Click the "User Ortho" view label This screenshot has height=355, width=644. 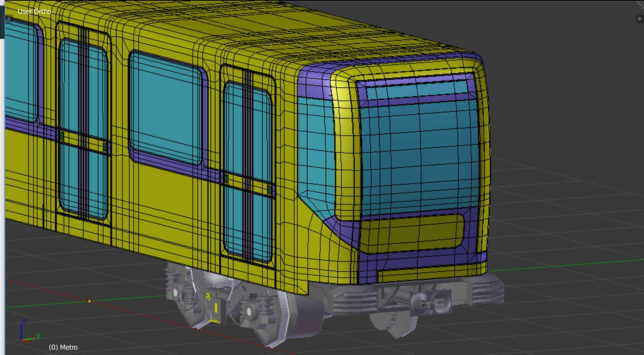click(35, 11)
